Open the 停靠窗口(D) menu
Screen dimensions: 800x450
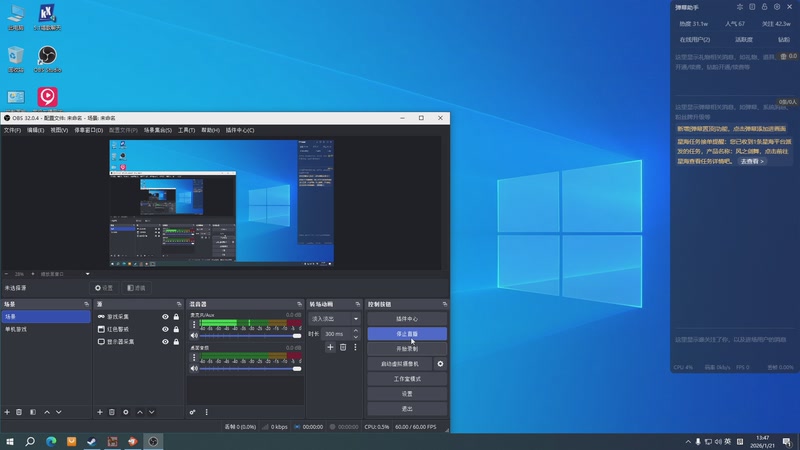[x=89, y=130]
